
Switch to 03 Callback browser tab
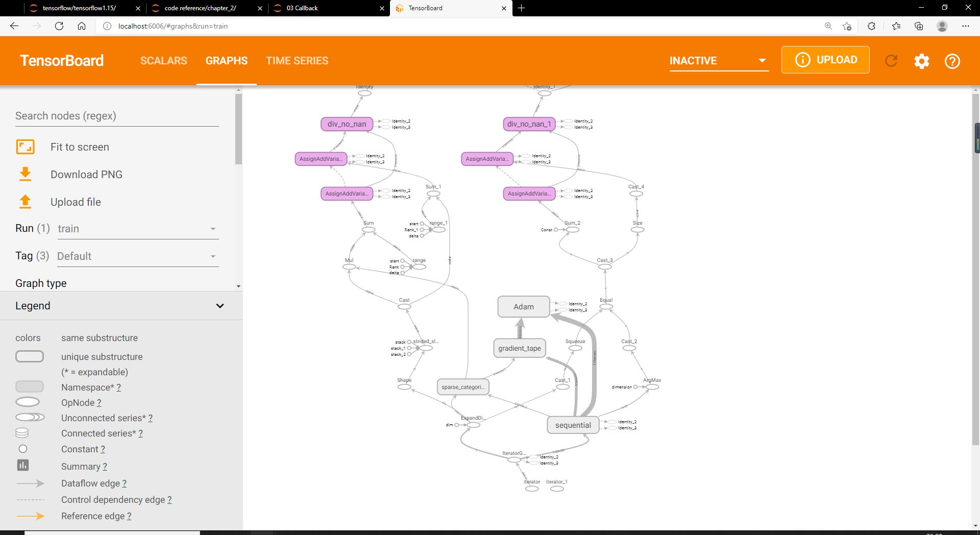click(302, 8)
